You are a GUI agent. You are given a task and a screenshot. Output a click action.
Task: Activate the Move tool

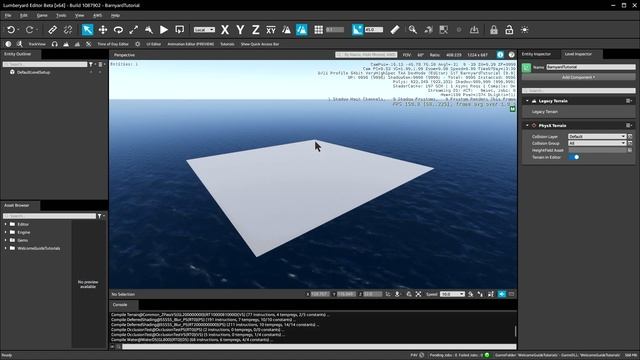click(x=103, y=30)
